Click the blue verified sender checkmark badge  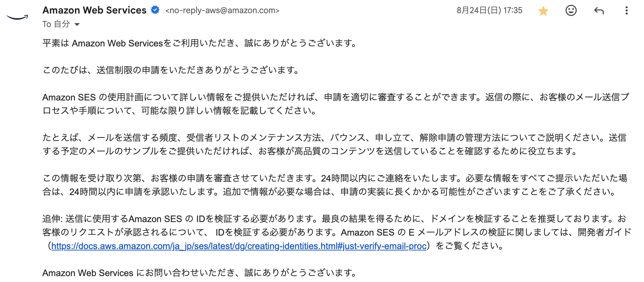point(155,10)
